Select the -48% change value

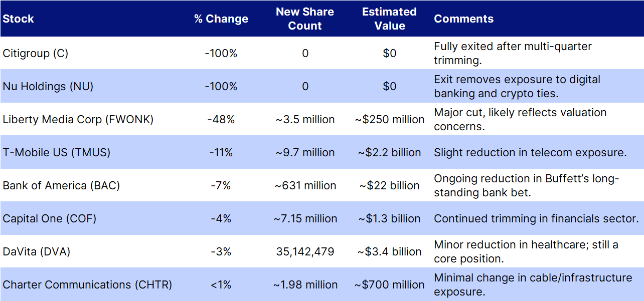221,119
